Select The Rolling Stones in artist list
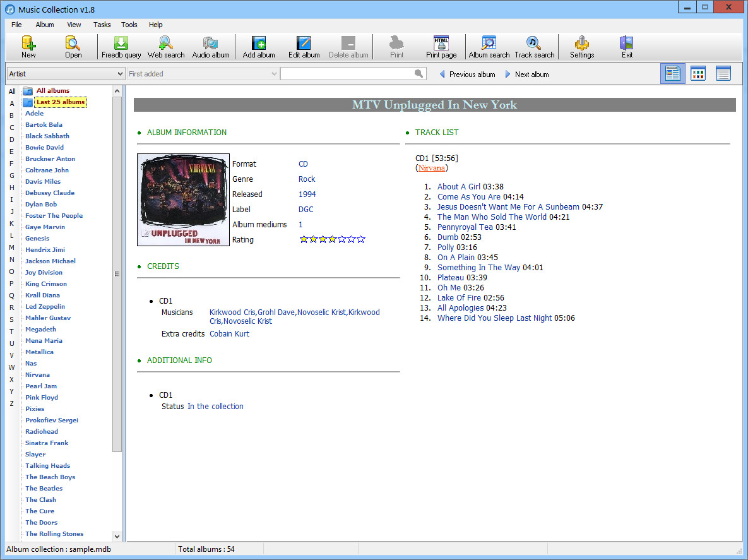Image resolution: width=748 pixels, height=560 pixels. (x=54, y=533)
